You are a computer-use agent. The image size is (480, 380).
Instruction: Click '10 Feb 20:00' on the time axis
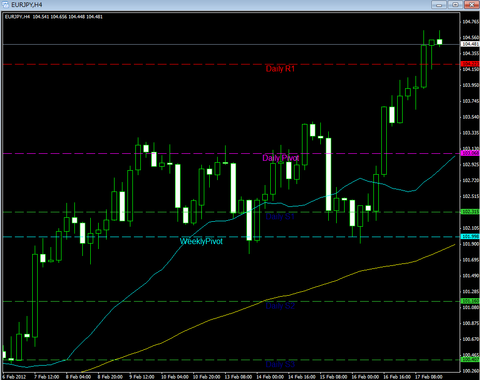click(x=207, y=377)
